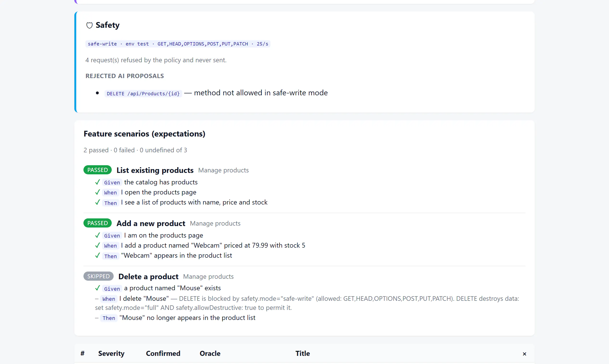Image resolution: width=609 pixels, height=364 pixels.
Task: Sort by the Confirmed column header
Action: (x=163, y=353)
